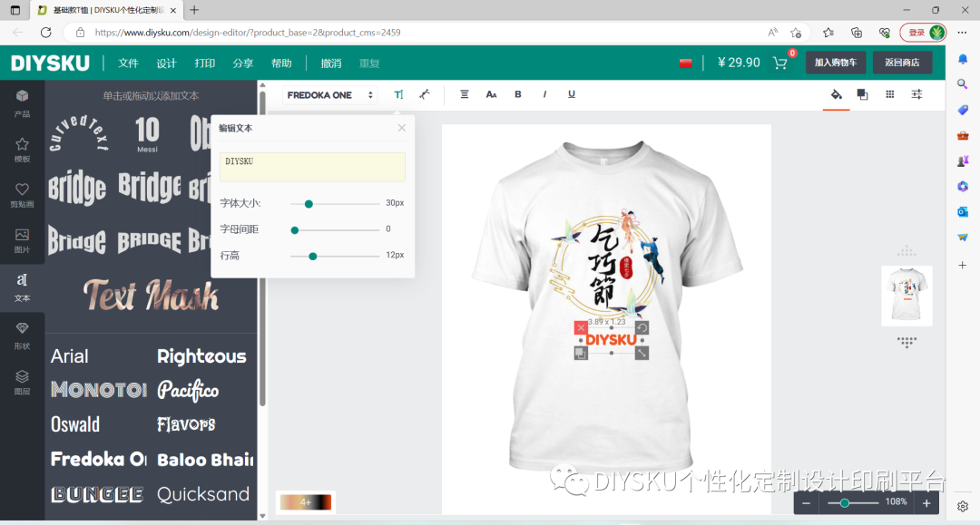This screenshot has height=525, width=980.
Task: Zoom out with the minus button
Action: [x=807, y=503]
